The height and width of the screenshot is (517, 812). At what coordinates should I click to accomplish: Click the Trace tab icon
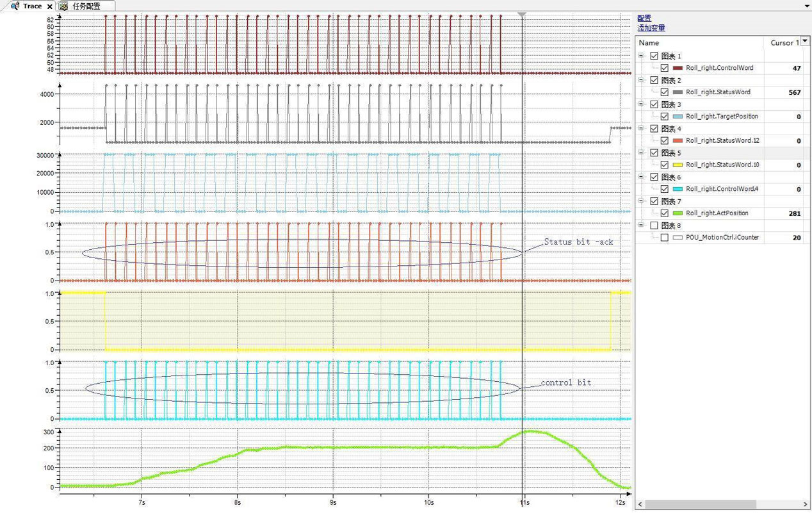pos(15,6)
